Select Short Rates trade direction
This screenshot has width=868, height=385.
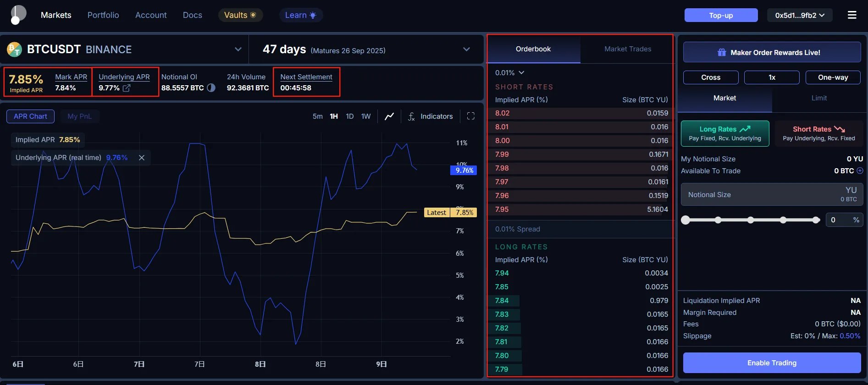click(x=818, y=133)
